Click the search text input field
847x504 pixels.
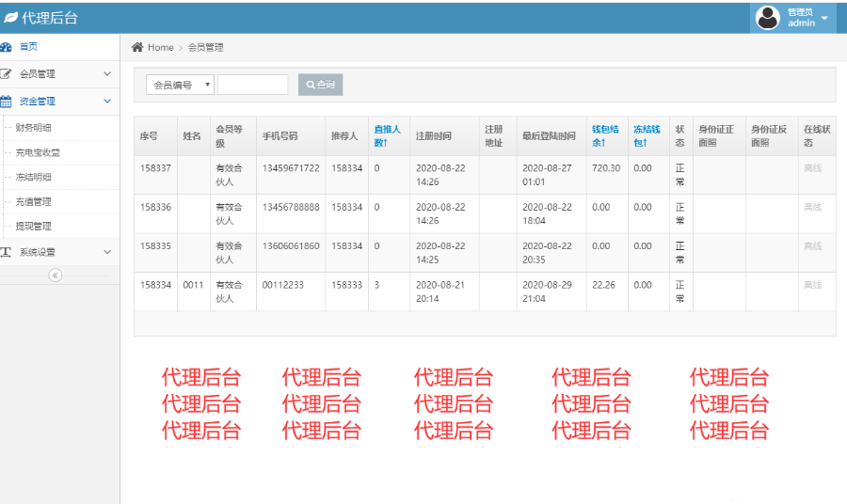pos(252,85)
